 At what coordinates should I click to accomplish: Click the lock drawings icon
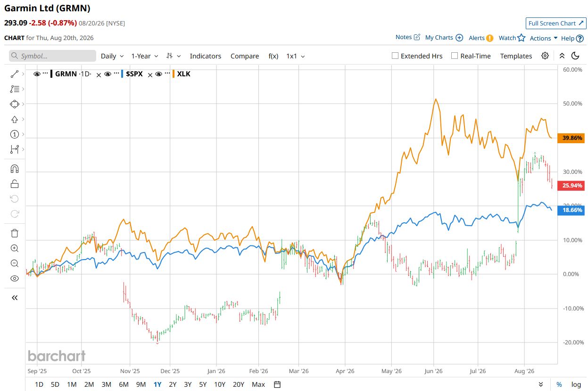14,184
